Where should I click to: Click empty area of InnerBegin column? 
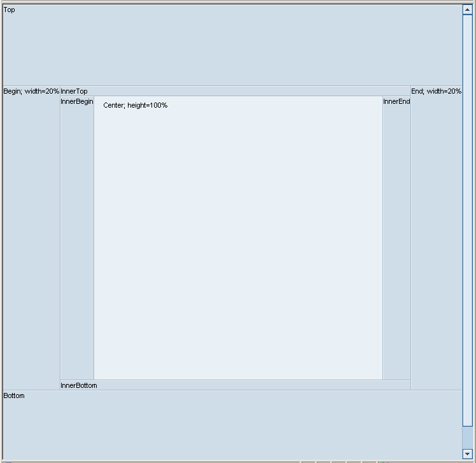(77, 242)
